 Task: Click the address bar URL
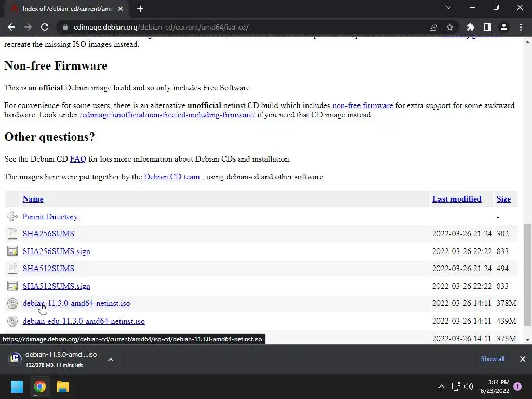coord(161,27)
